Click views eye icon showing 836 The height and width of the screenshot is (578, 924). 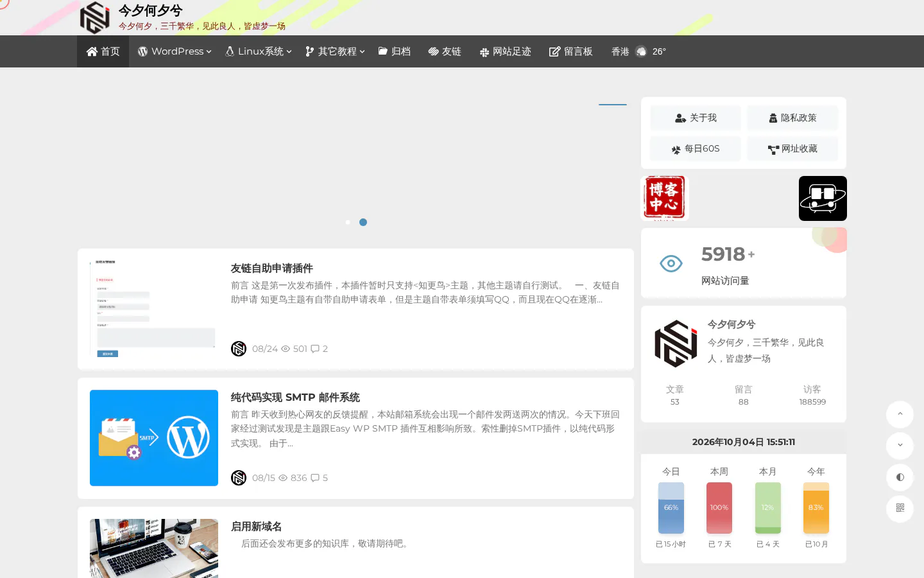(283, 478)
